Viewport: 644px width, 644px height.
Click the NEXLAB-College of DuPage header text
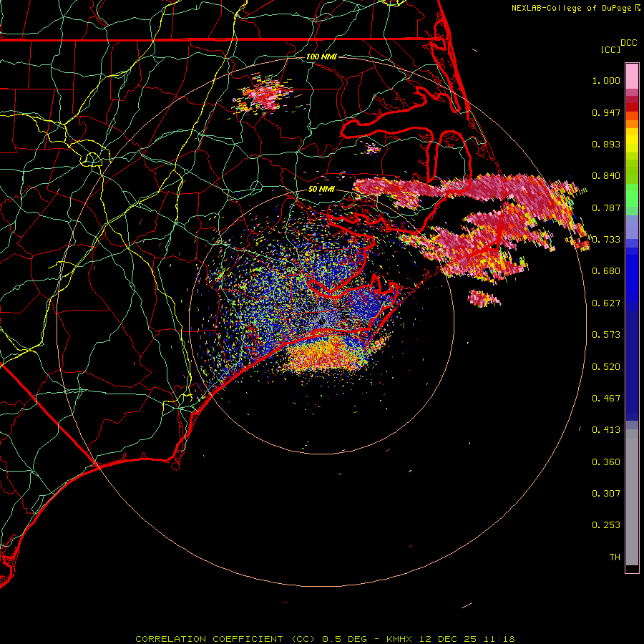coord(572,8)
